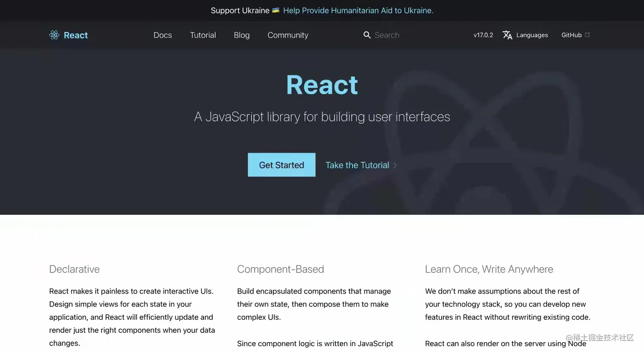Click the Ukraine flag emoji in banner
Image resolution: width=644 pixels, height=352 pixels.
tap(276, 10)
